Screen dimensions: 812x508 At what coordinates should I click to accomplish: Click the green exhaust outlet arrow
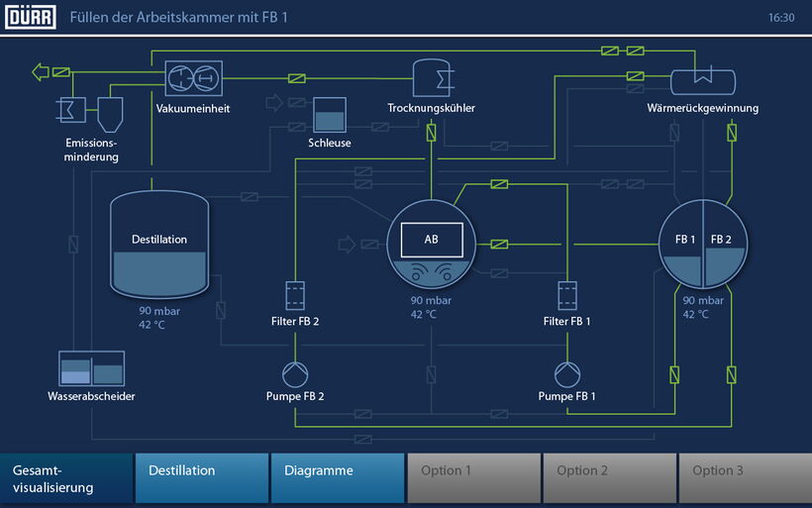tap(41, 72)
